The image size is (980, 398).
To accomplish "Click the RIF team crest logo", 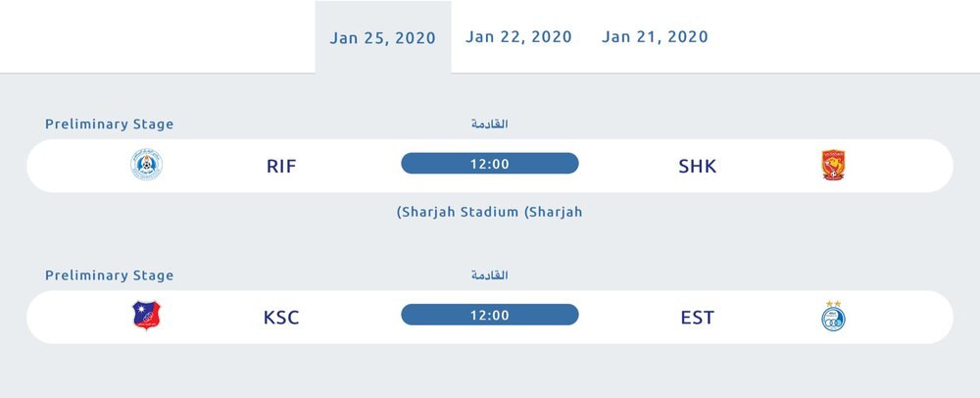I will pyautogui.click(x=146, y=165).
